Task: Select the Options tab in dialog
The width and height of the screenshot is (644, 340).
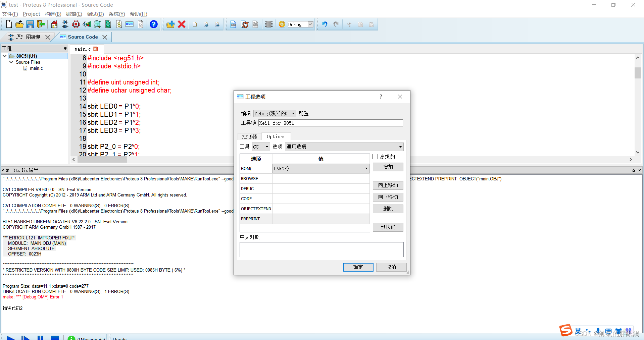Action: click(x=276, y=136)
